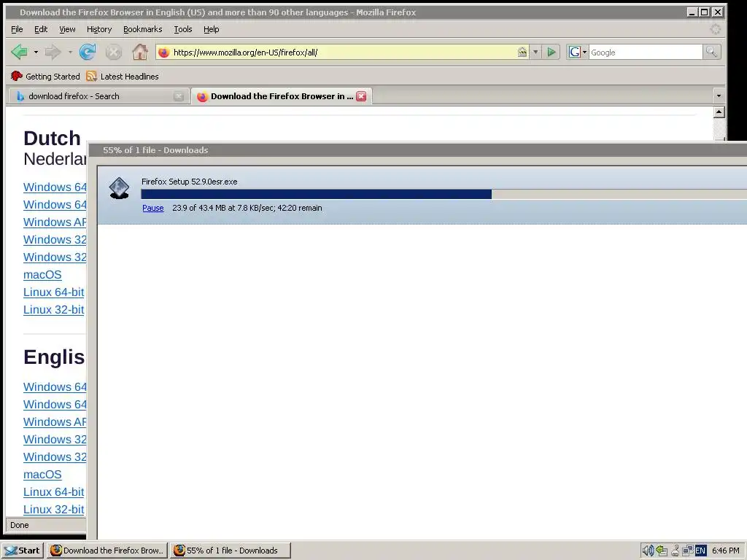Click the Firefox site icon in address bar

pos(163,52)
